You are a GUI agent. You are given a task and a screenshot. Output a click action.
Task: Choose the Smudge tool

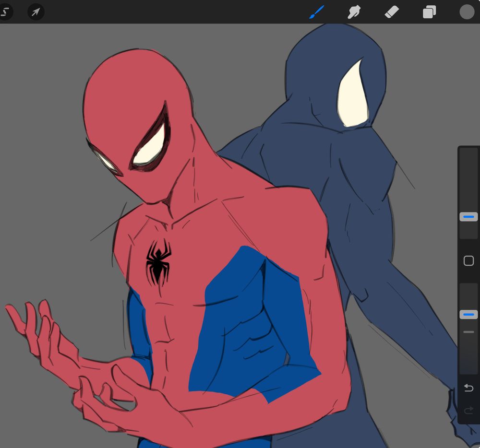coord(354,12)
